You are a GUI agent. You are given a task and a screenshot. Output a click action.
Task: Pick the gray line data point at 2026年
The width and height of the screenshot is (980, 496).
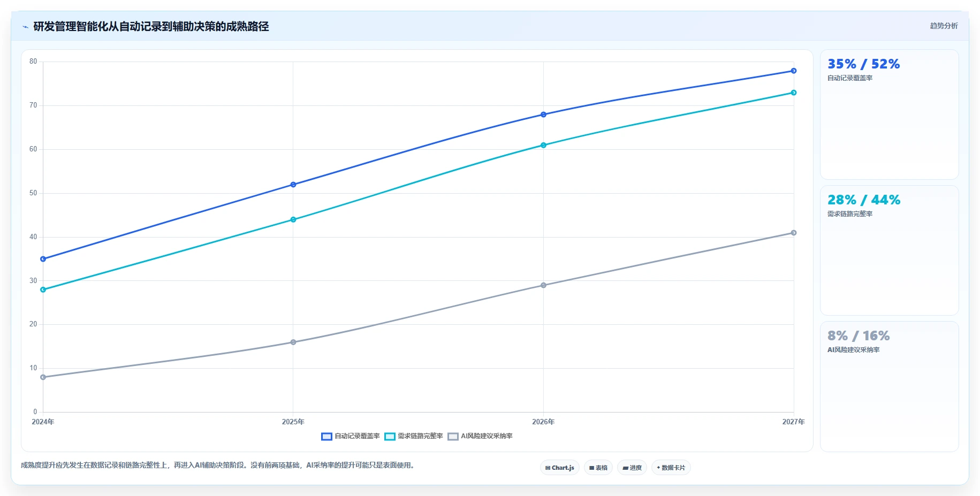(543, 285)
